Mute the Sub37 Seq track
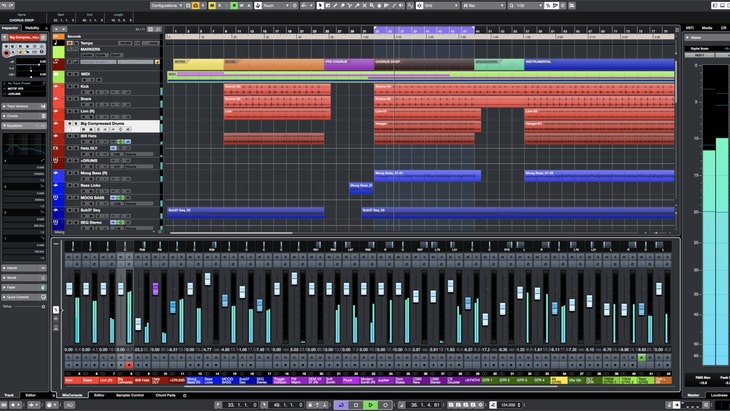The height and width of the screenshot is (411, 730). coord(70,210)
